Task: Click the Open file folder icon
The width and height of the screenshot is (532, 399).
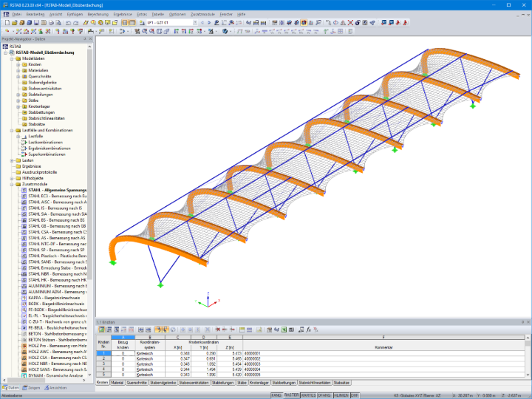Action: point(14,23)
